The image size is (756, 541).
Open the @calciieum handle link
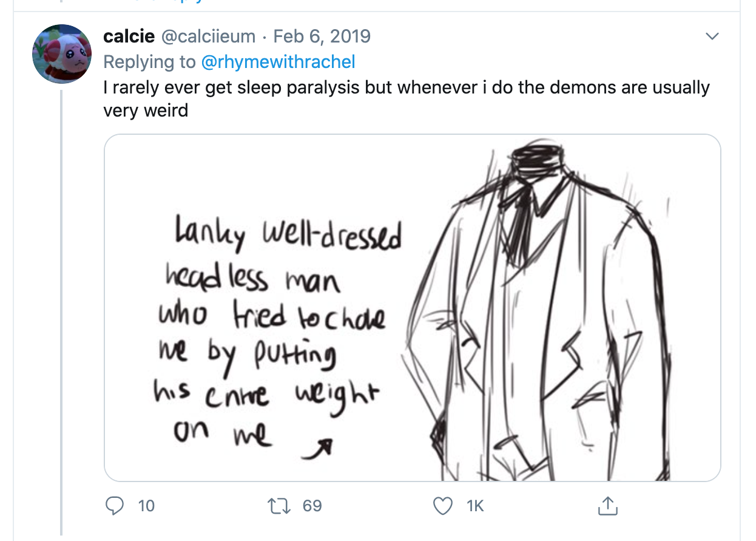[208, 36]
